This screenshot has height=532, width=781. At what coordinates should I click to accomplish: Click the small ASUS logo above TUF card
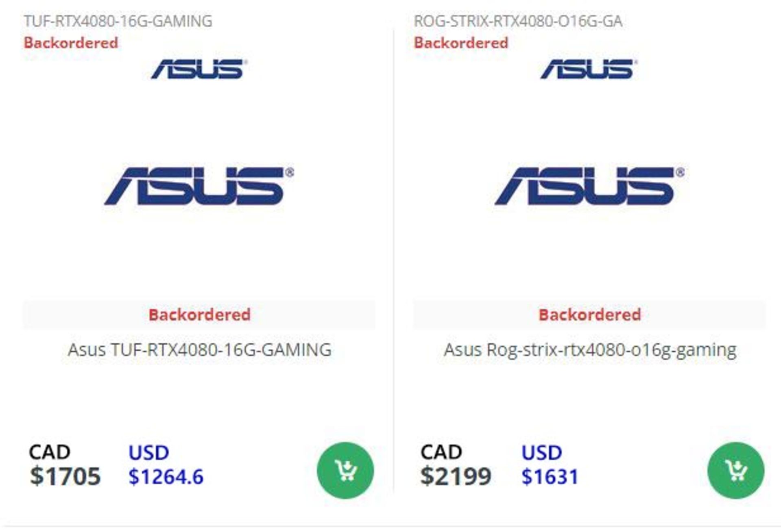199,69
